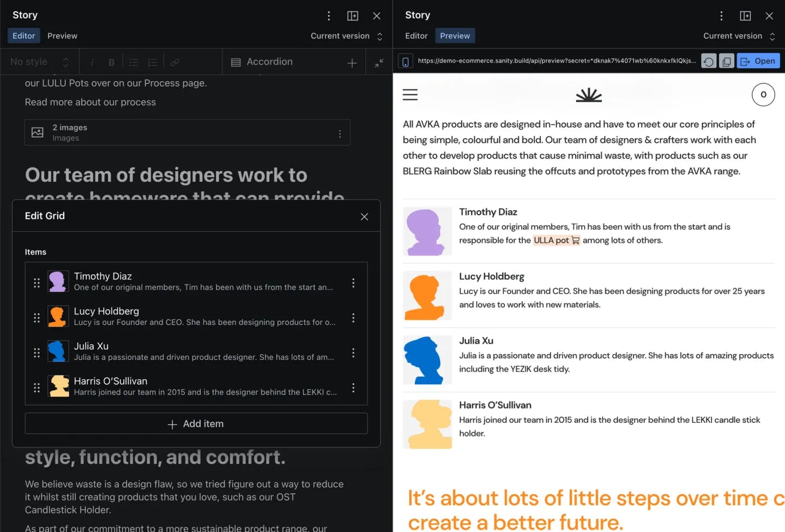785x532 pixels.
Task: Open the options menu for Lucy Holdberg's item
Action: 353,318
